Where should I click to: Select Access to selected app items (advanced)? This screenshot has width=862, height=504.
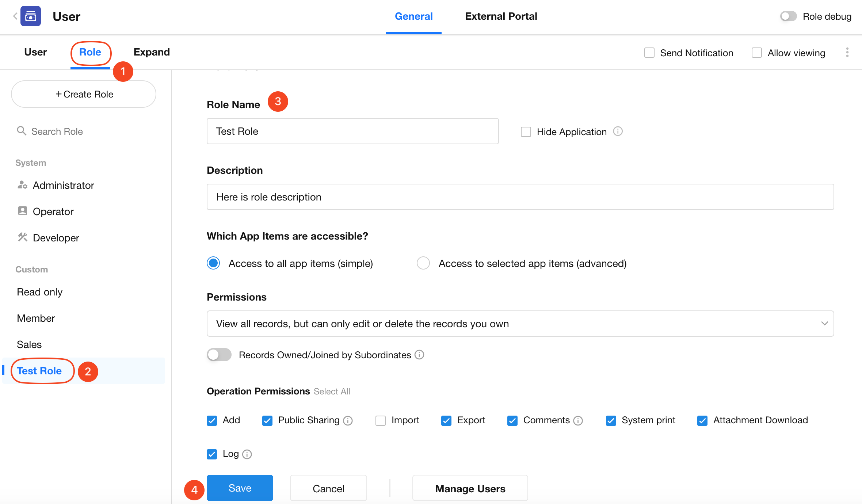click(423, 263)
